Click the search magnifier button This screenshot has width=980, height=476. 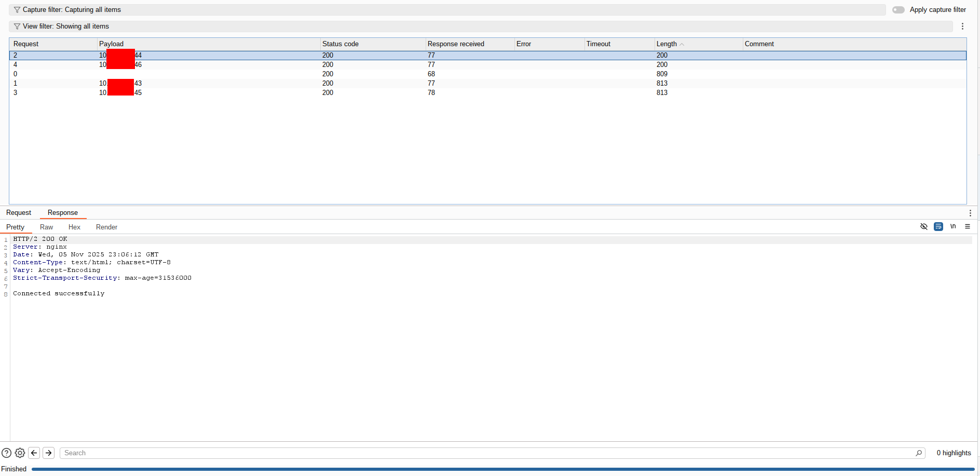click(x=919, y=453)
